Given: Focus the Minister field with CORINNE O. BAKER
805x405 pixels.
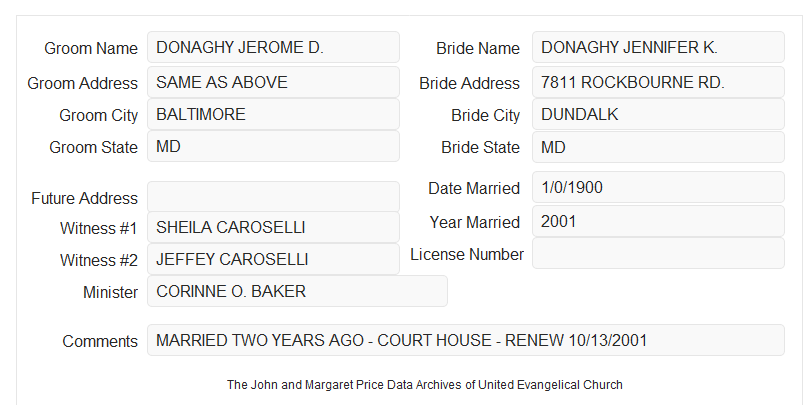Looking at the screenshot, I should click(x=297, y=291).
